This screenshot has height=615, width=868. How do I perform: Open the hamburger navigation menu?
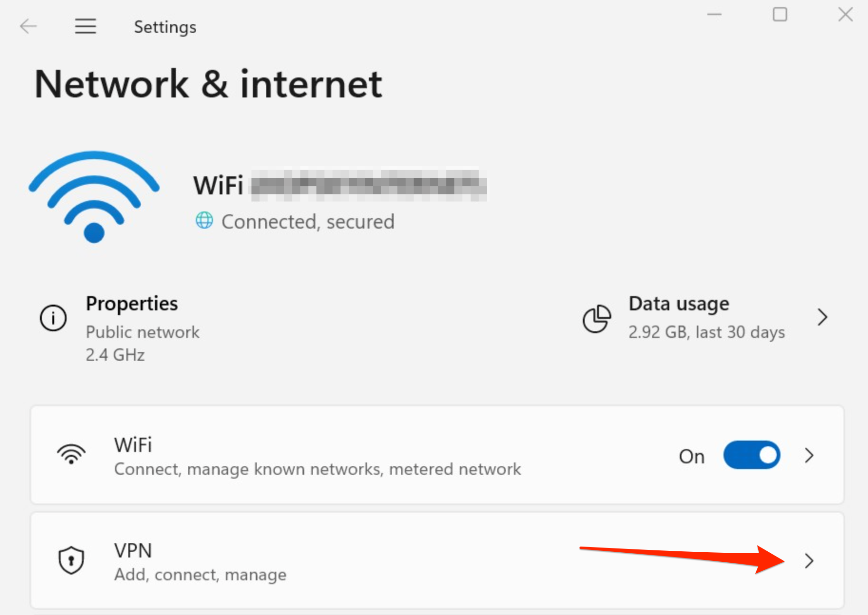pos(86,26)
